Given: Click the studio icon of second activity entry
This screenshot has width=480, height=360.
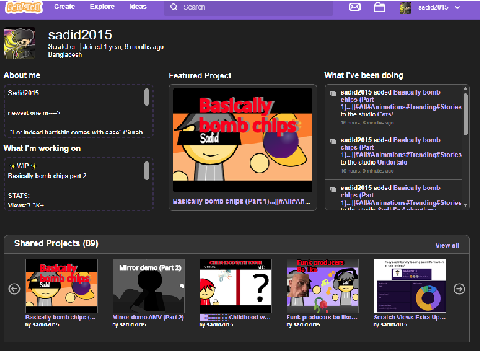Looking at the screenshot, I should tap(333, 141).
